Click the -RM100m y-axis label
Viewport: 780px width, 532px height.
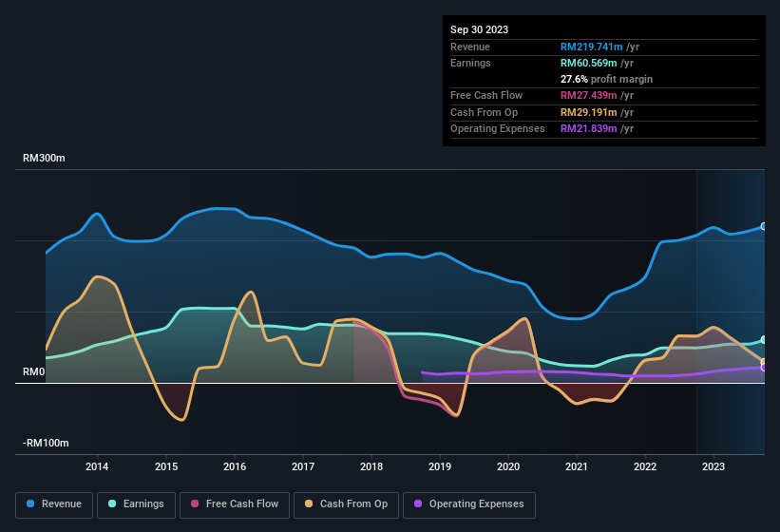[x=46, y=444]
